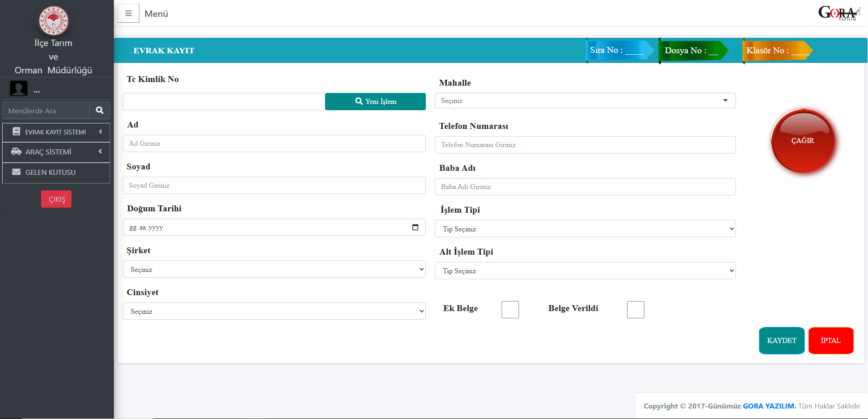Screen dimensions: 868x419
Task: Open the Cinsiyet selection dropdown
Action: pyautogui.click(x=274, y=312)
